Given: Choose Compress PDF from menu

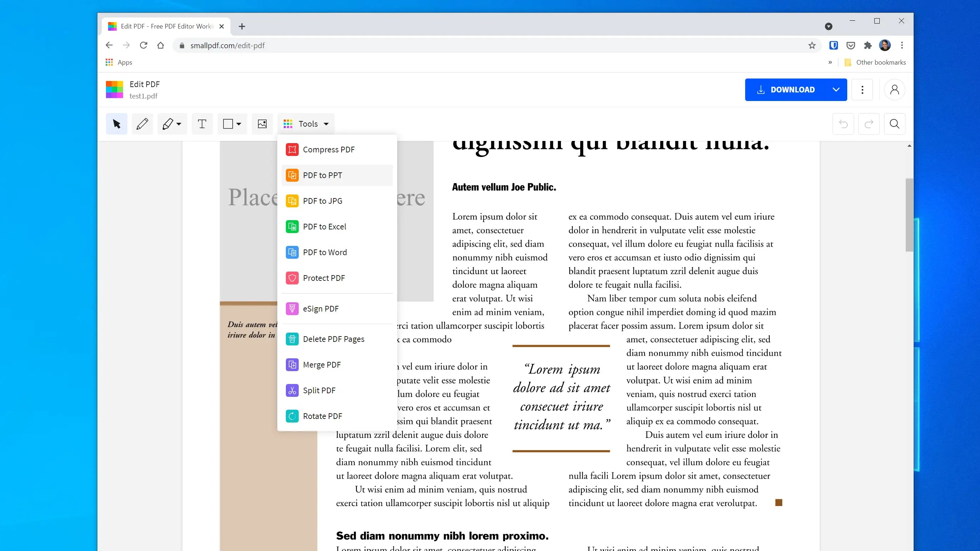Looking at the screenshot, I should [329, 150].
